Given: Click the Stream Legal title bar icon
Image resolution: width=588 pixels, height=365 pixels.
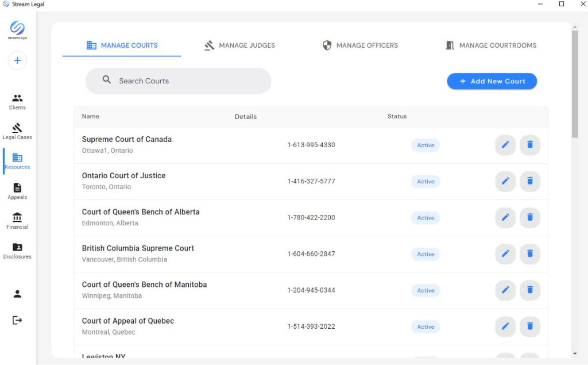Looking at the screenshot, I should coord(6,4).
